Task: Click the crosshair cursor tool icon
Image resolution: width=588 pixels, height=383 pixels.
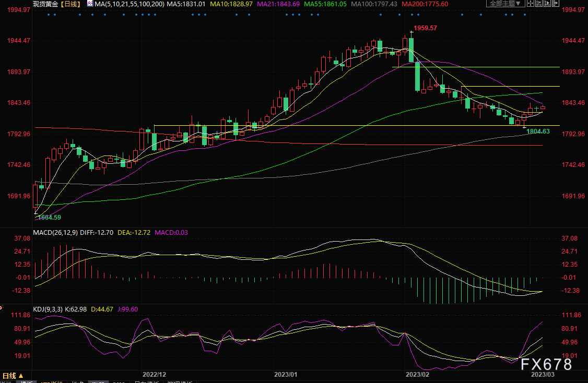Action: (x=531, y=4)
